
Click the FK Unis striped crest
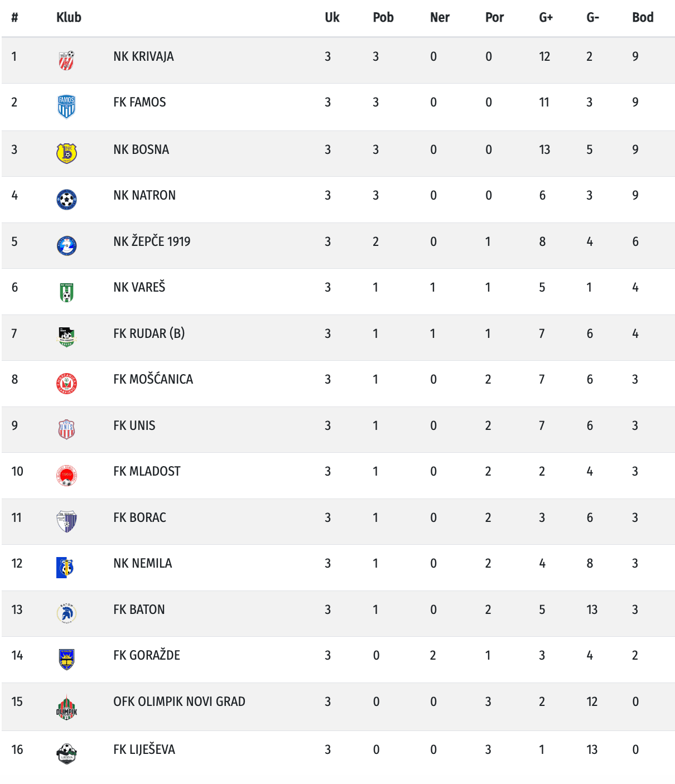coord(66,429)
